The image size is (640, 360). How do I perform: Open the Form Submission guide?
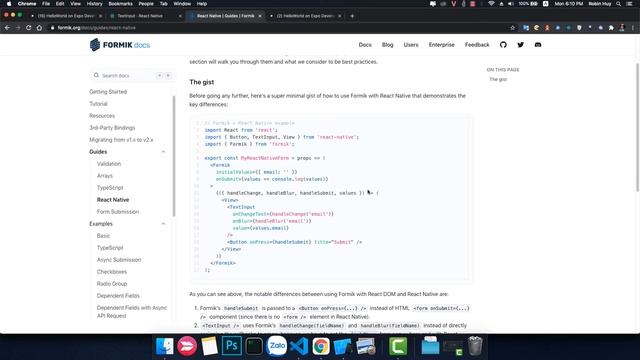pos(118,212)
